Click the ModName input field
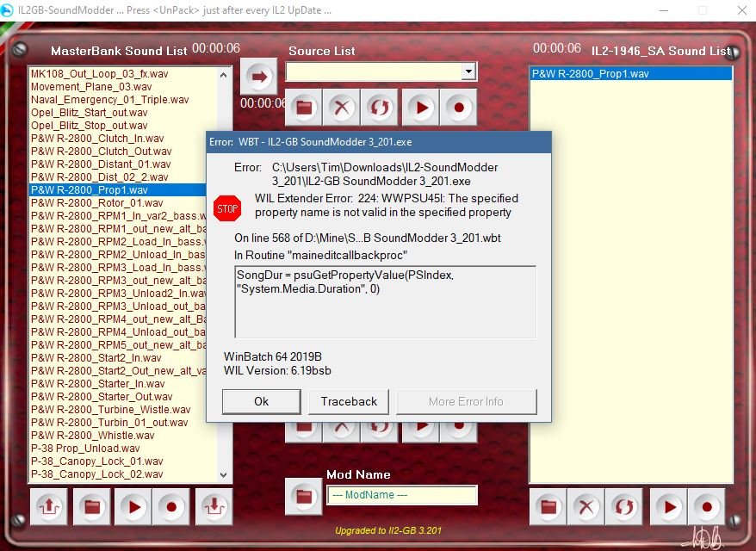 click(x=402, y=495)
